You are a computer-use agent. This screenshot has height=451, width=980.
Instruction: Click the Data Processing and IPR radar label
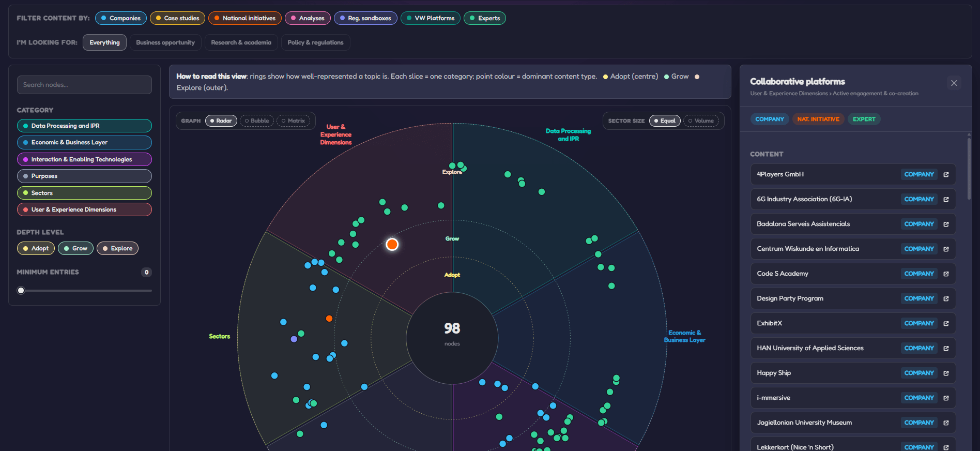(568, 135)
